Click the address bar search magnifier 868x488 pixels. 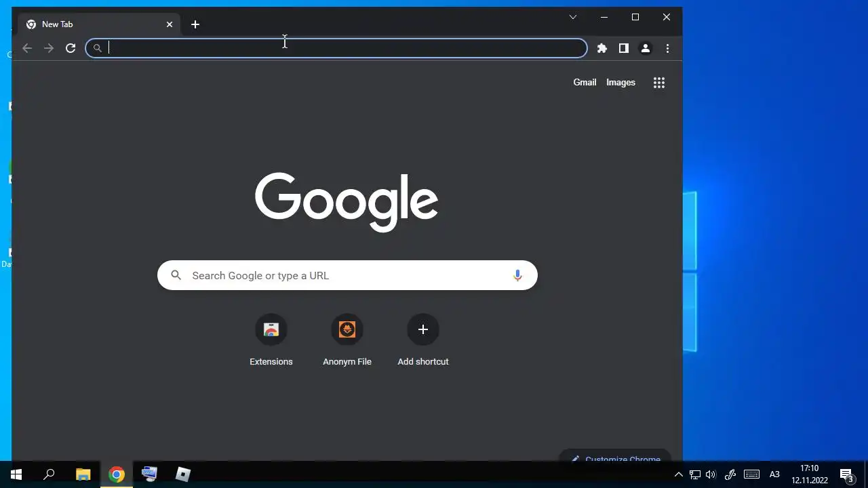tap(98, 48)
